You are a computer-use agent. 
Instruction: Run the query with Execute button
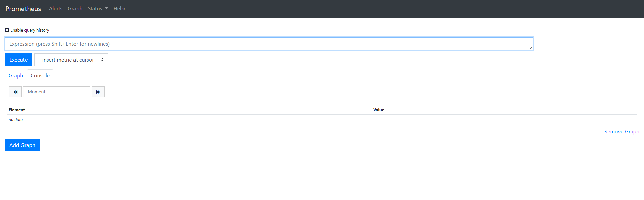point(18,60)
